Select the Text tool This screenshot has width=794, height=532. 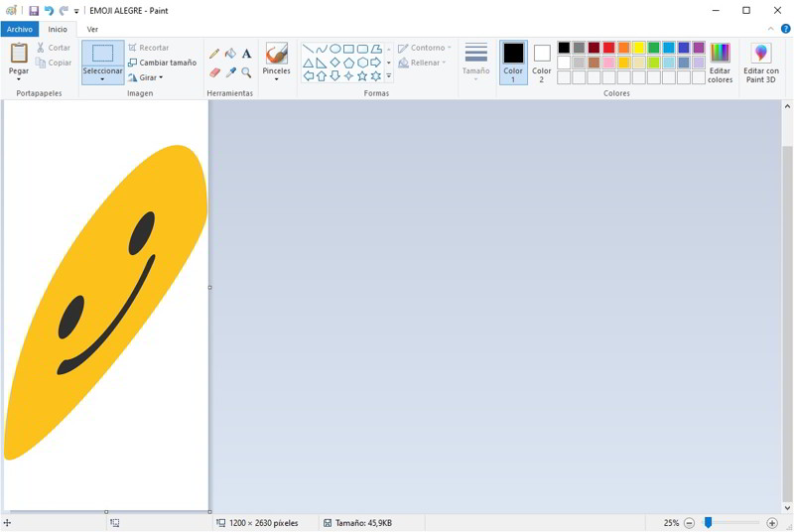click(246, 54)
